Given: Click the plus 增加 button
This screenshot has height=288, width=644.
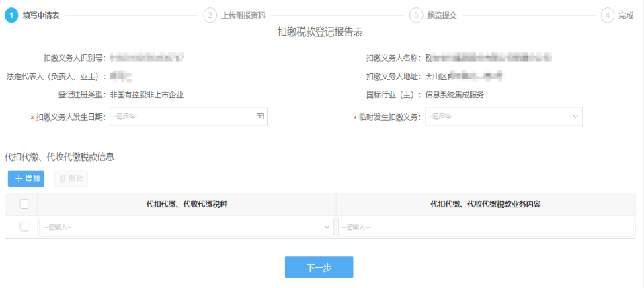Looking at the screenshot, I should 26,179.
